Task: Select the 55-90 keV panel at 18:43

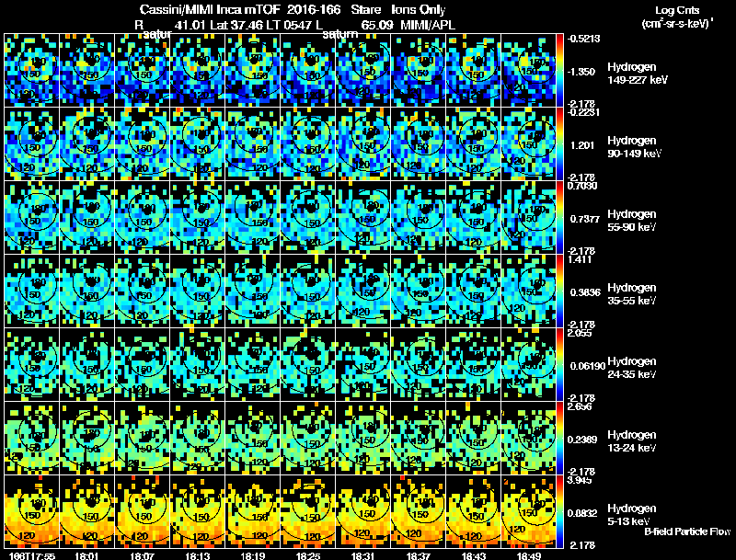Action: pos(474,218)
